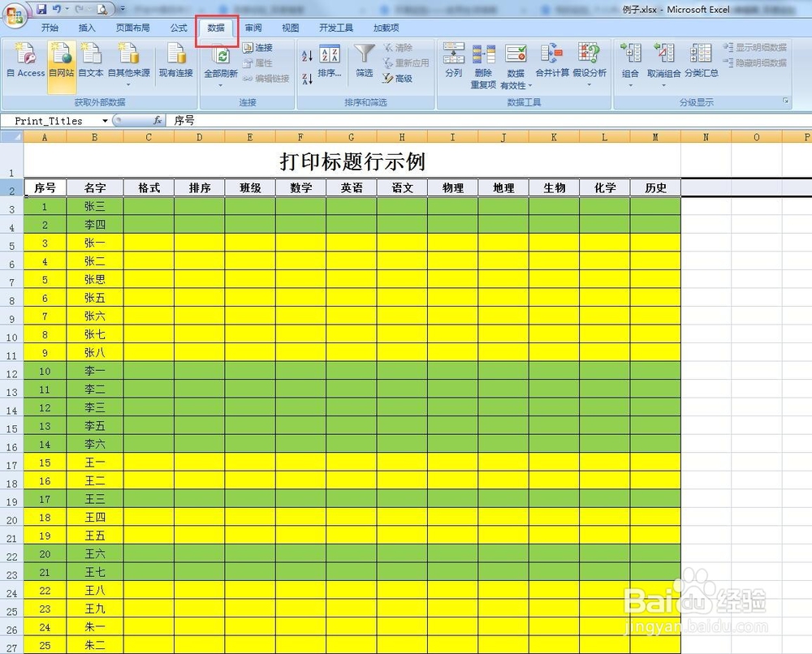Open Review (审阅) tab

[253, 28]
